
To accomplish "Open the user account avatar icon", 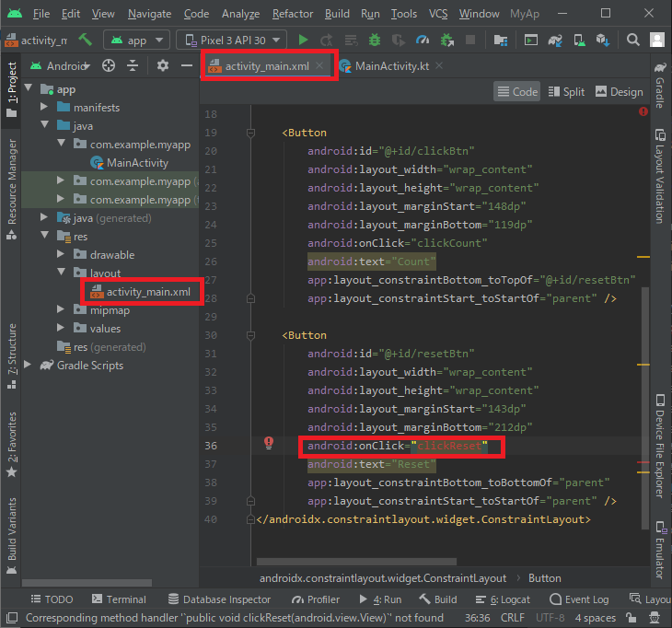I will 657,40.
